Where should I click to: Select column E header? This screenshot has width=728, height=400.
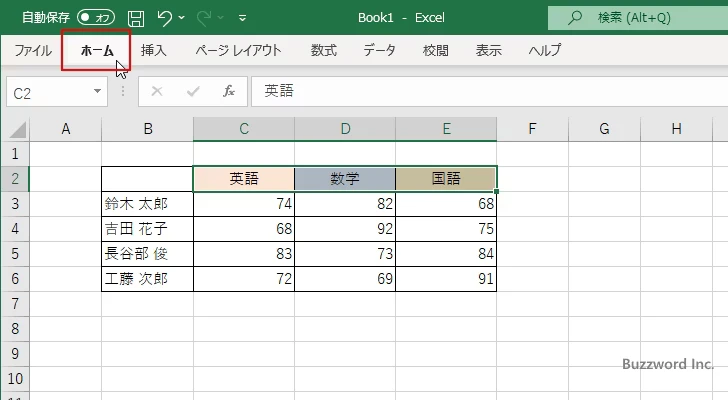[446, 129]
